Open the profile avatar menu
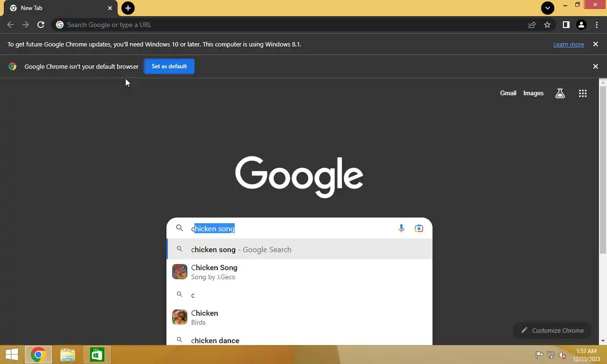Viewport: 607px width, 364px height. click(x=581, y=25)
